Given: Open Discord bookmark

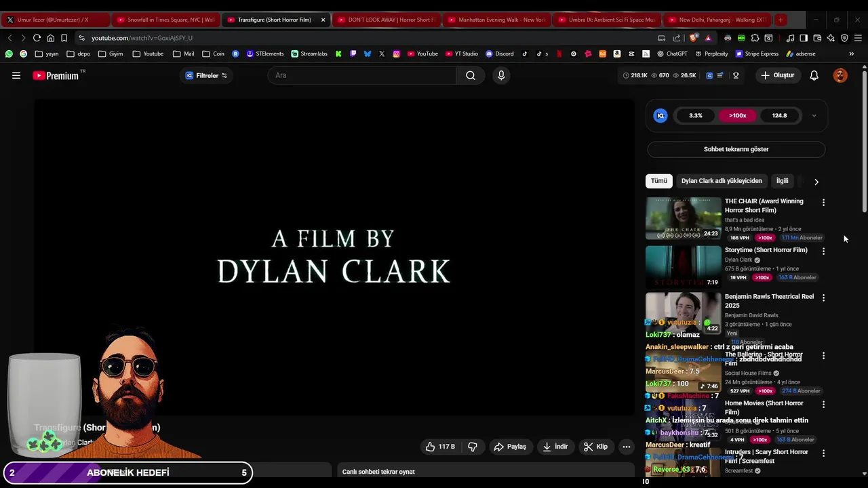Looking at the screenshot, I should pos(500,54).
